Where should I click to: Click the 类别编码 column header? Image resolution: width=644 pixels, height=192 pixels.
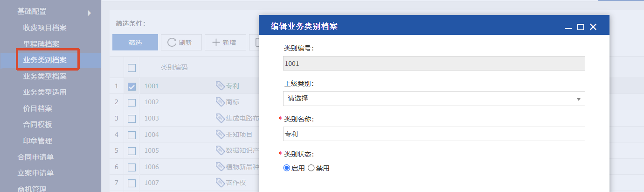point(174,68)
